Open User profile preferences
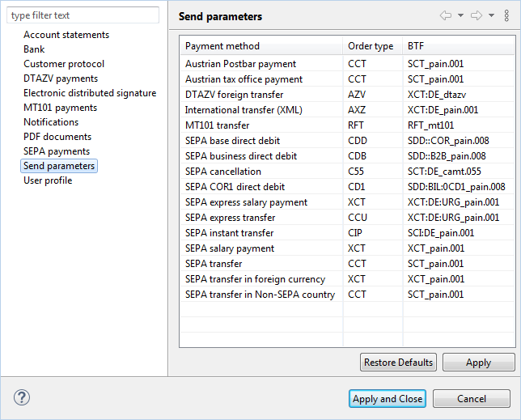521x420 pixels. 48,180
